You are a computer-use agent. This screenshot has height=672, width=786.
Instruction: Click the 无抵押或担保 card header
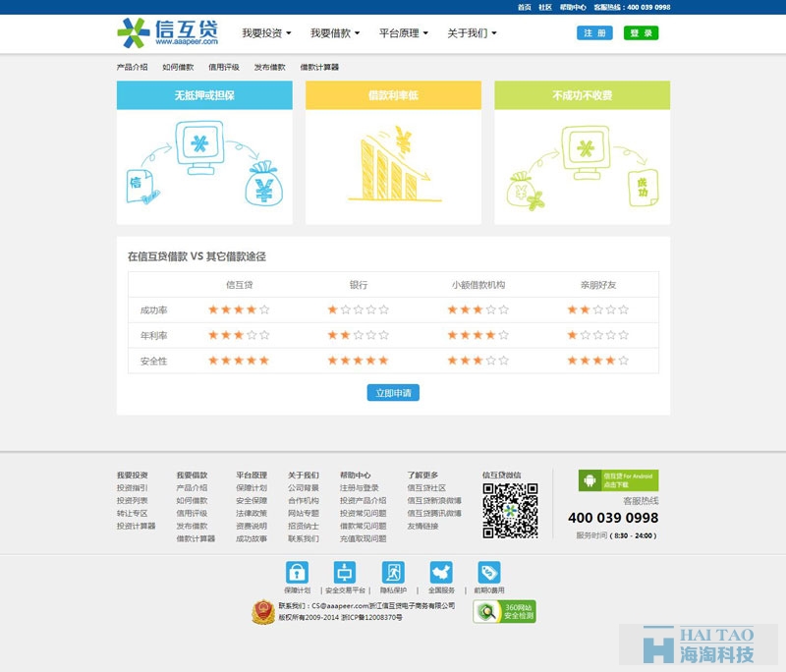pos(204,95)
